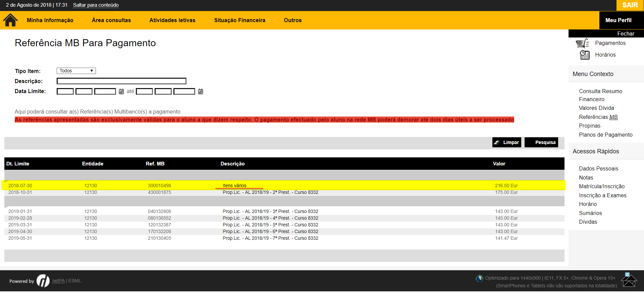Open the Pagamentos link
This screenshot has height=293, width=644.
click(x=610, y=43)
